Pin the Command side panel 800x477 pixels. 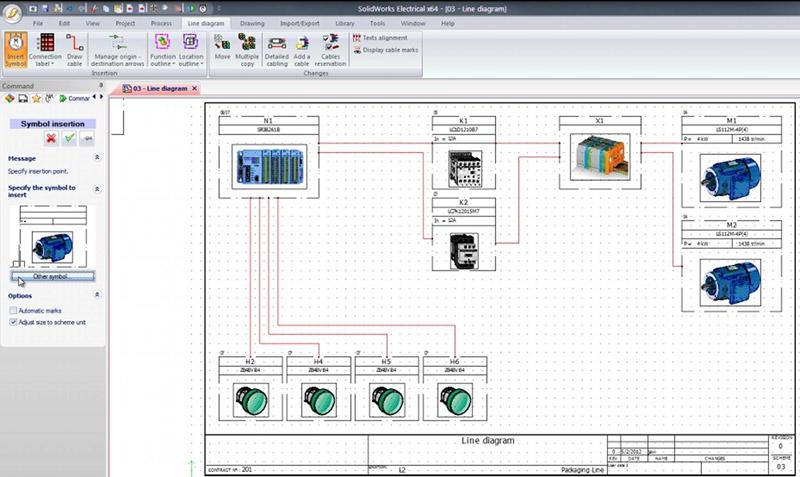(x=101, y=85)
